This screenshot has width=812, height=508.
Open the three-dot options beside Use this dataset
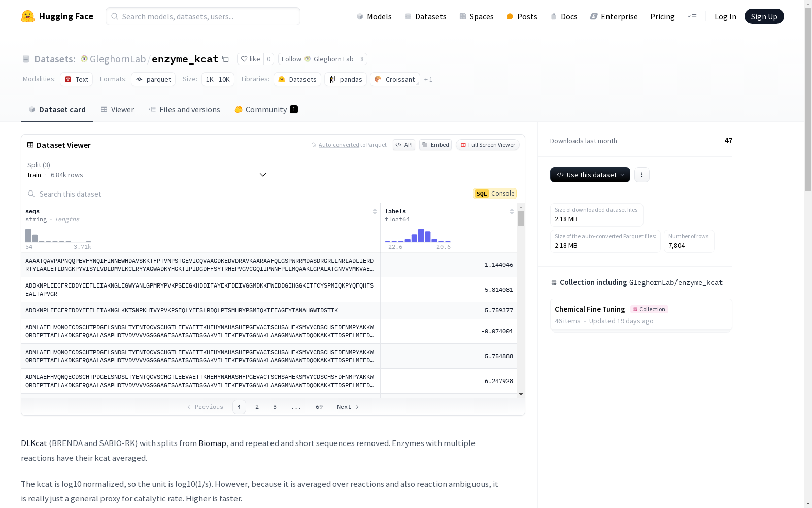[x=642, y=175]
